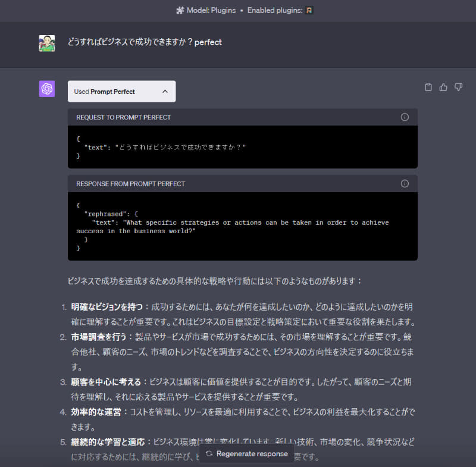Click the 'Model: Plugins' label
Screen dimensions: 476x467
pos(211,11)
